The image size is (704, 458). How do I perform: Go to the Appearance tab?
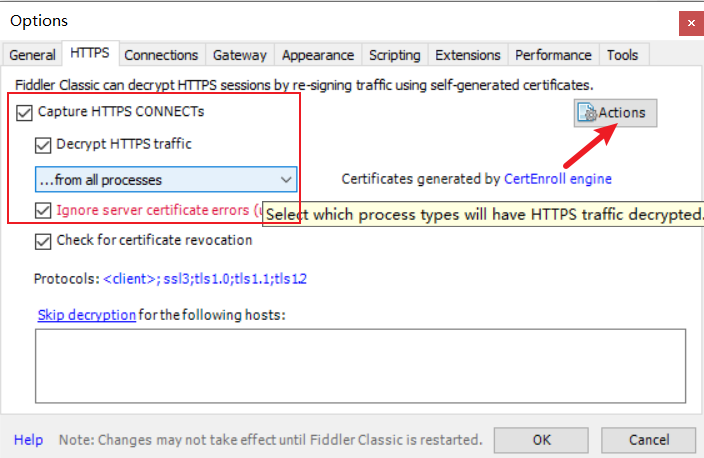pyautogui.click(x=317, y=55)
